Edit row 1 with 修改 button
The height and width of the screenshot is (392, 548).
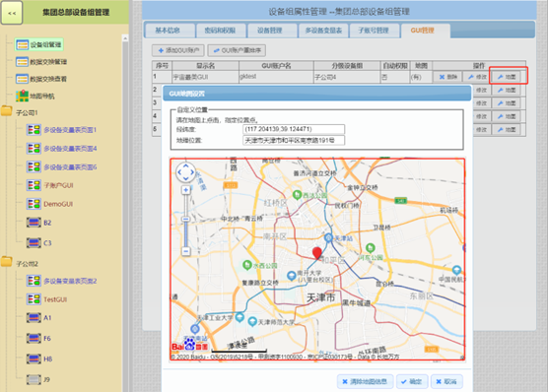pyautogui.click(x=477, y=77)
